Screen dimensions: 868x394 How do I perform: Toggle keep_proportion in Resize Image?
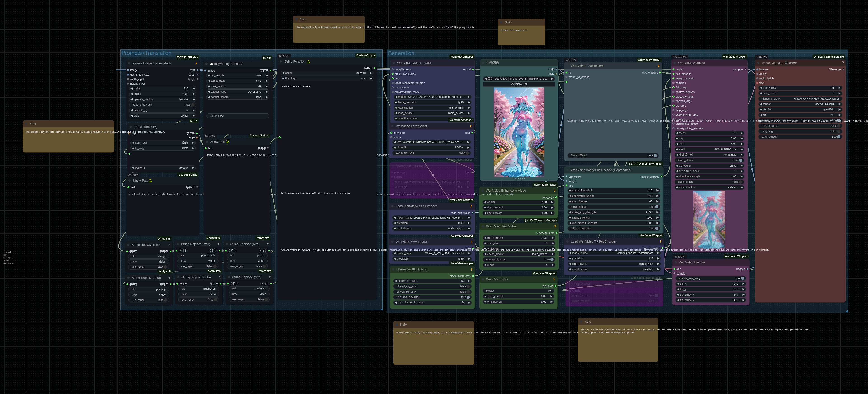(193, 105)
